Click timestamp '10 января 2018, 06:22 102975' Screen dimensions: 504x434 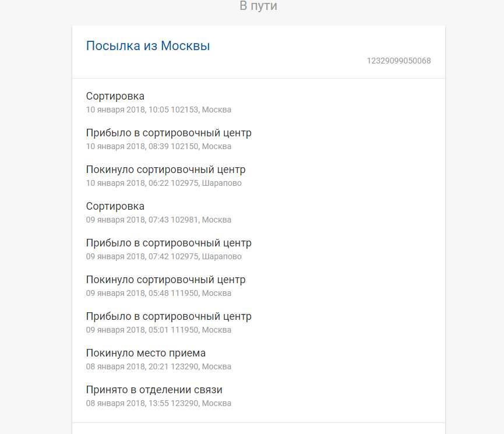coord(164,183)
